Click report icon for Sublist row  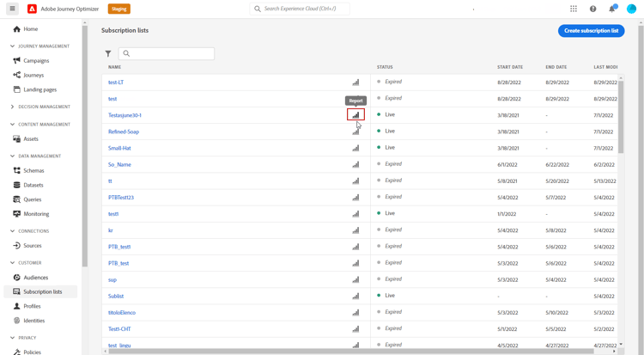[x=355, y=296]
